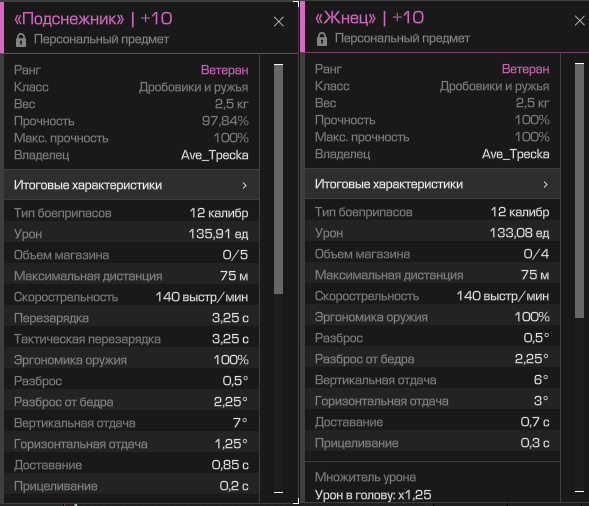This screenshot has height=506, width=589.
Task: Select the «Подснежник» | +10 title
Action: pos(93,19)
